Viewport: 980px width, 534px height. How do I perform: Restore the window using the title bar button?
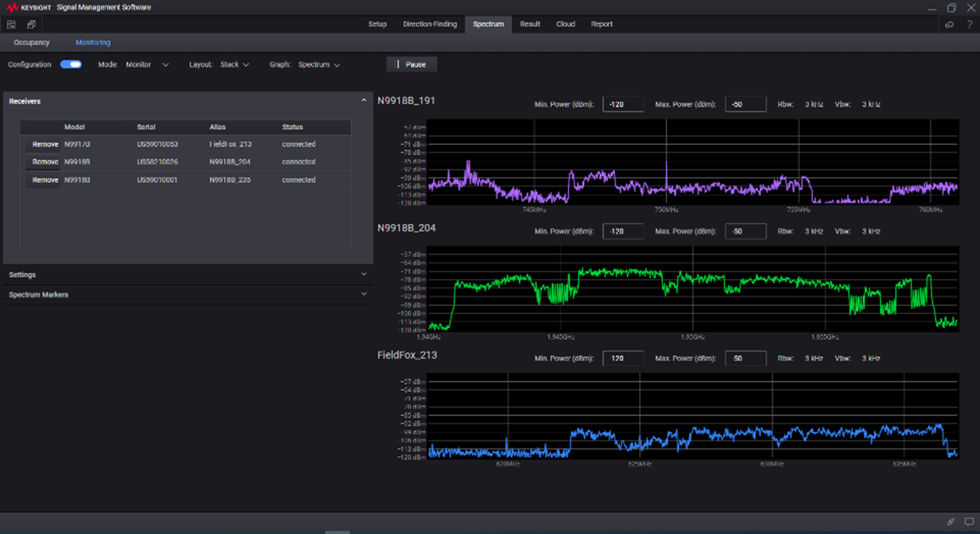[x=952, y=8]
